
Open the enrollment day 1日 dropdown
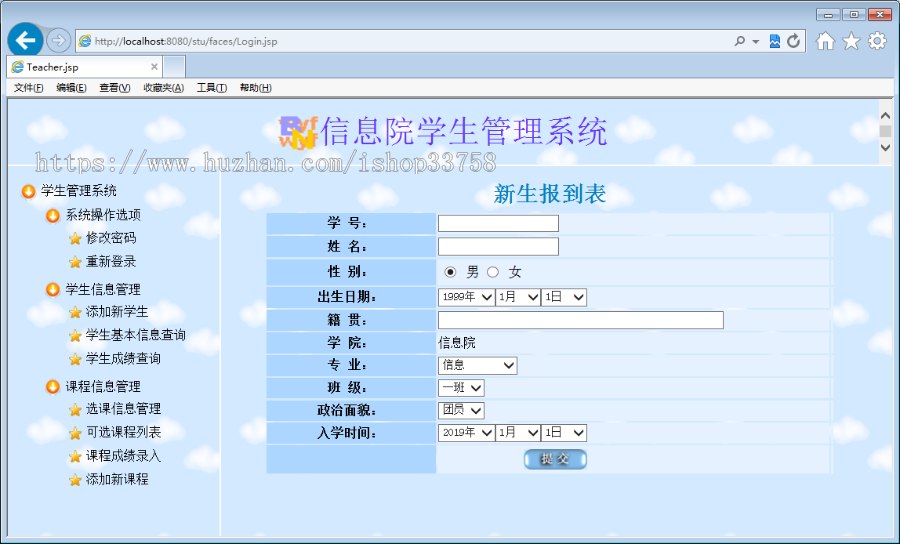pos(564,433)
